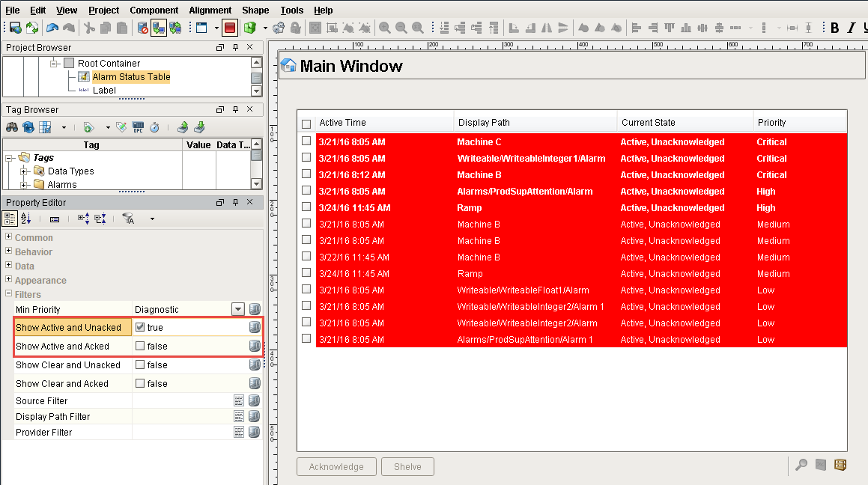The image size is (868, 485).
Task: Enable Show Clear and Acked checkbox
Action: [140, 384]
